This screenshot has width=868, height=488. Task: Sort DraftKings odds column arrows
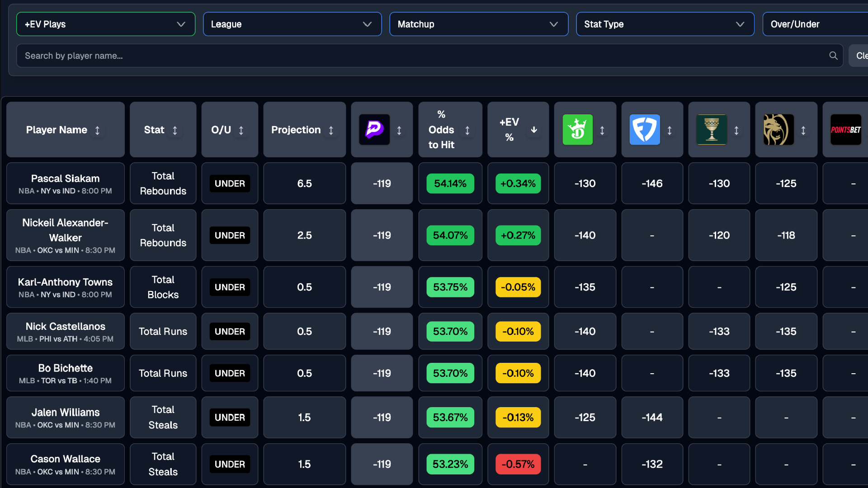pyautogui.click(x=602, y=130)
